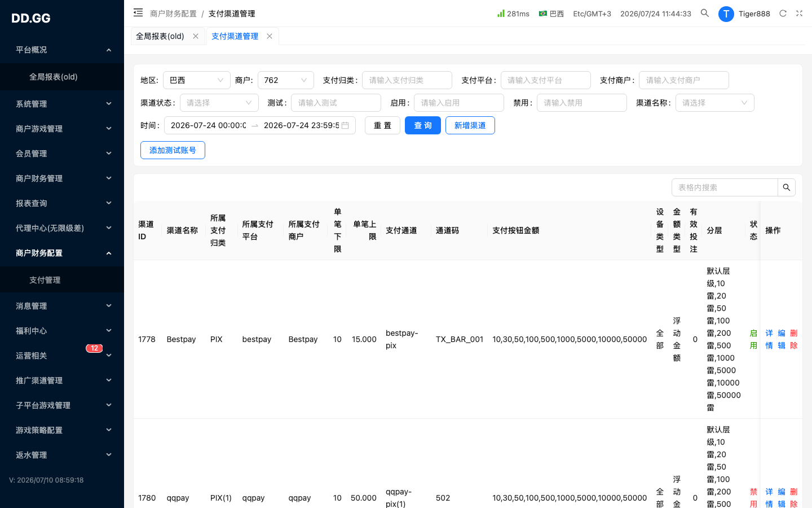Open 支付管理 in the sidebar

click(x=62, y=280)
